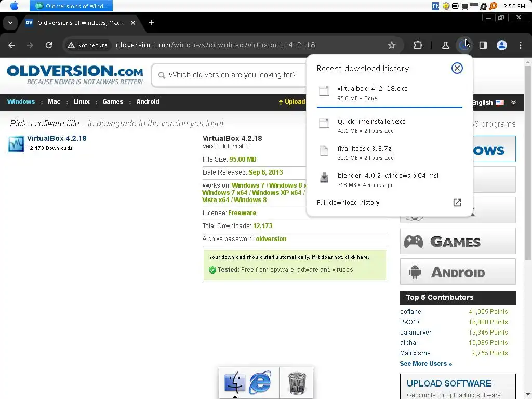Open the Extensions puzzle icon
This screenshot has height=399, width=532.
coord(418,45)
